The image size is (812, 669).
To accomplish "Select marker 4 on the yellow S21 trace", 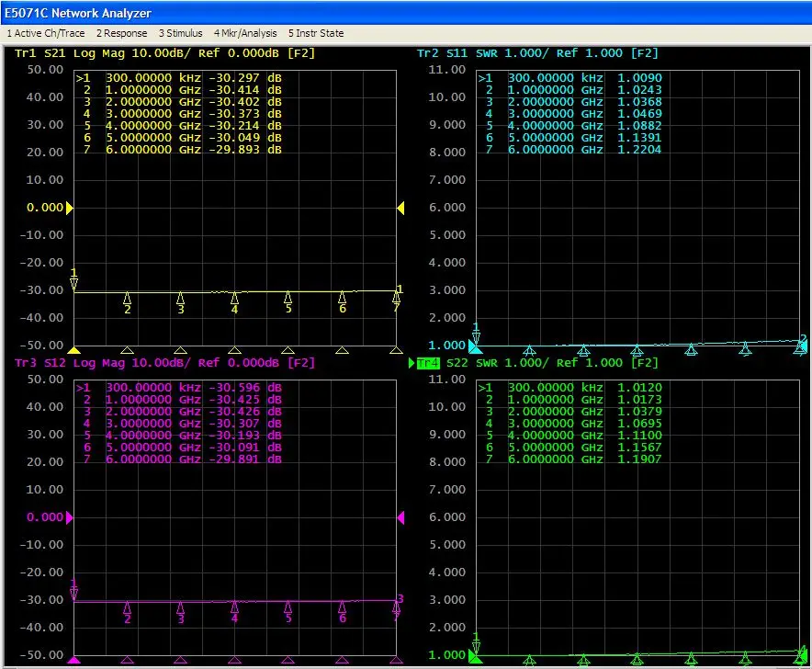I will 234,303.
